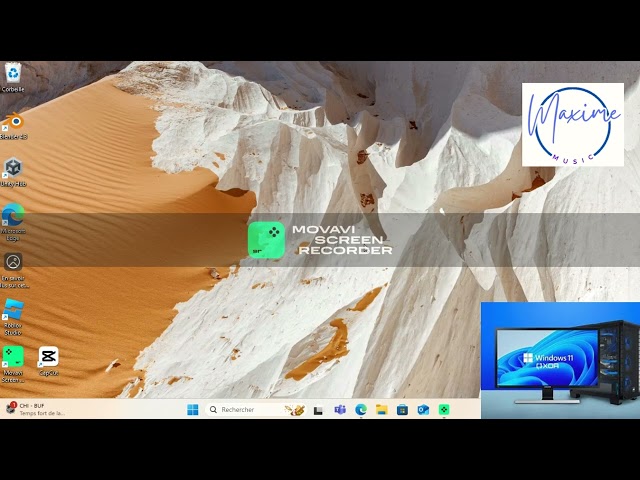
Task: Select the CapCut desktop shortcut
Action: coord(49,361)
